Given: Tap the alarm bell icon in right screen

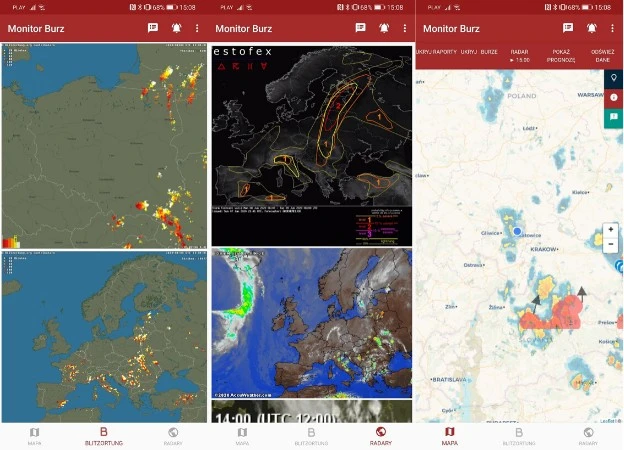Looking at the screenshot, I should tap(591, 28).
